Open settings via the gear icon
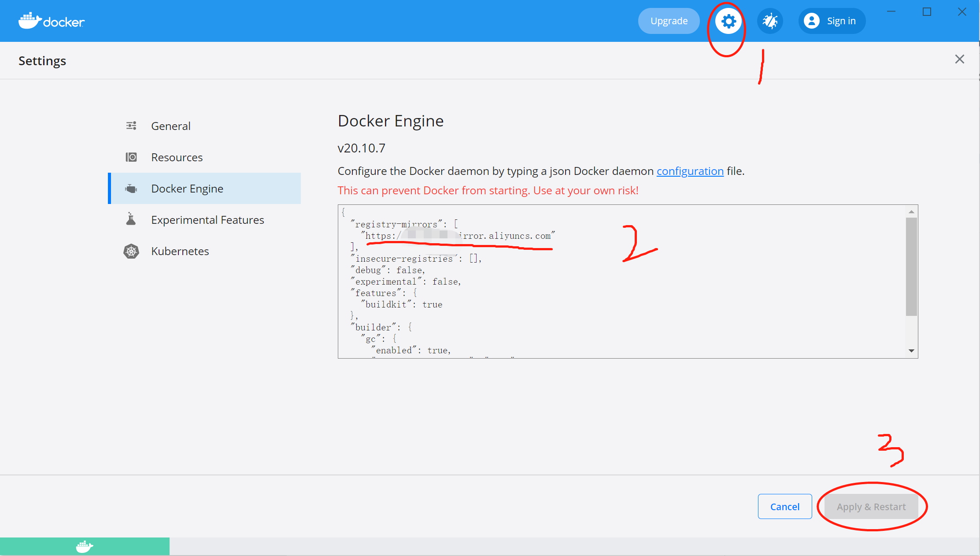980x556 pixels. pos(728,21)
